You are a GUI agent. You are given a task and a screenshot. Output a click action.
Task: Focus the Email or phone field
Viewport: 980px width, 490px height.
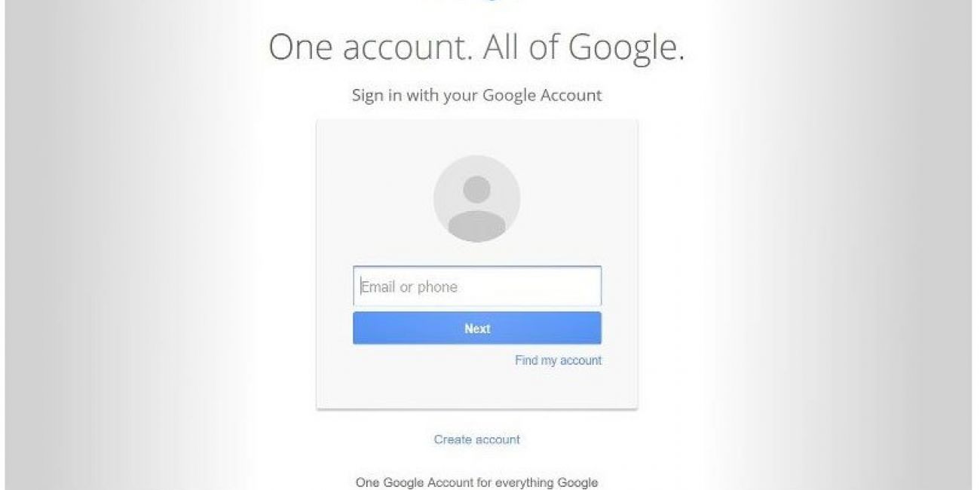click(477, 286)
